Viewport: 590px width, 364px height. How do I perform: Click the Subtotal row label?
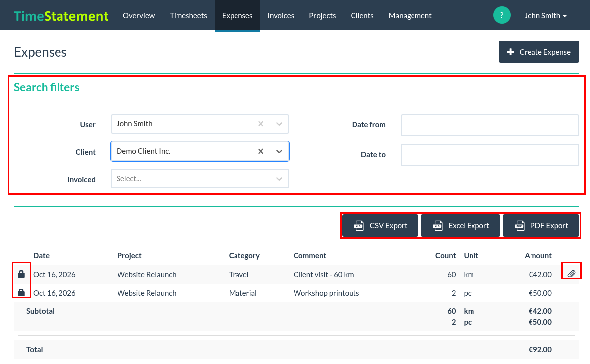(x=40, y=311)
